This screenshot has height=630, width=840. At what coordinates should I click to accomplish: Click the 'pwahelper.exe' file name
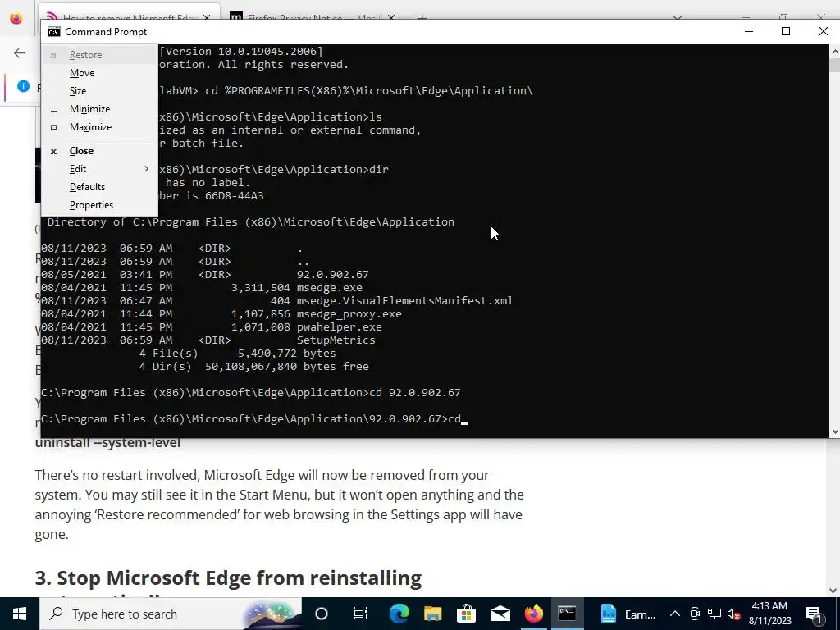tap(339, 326)
